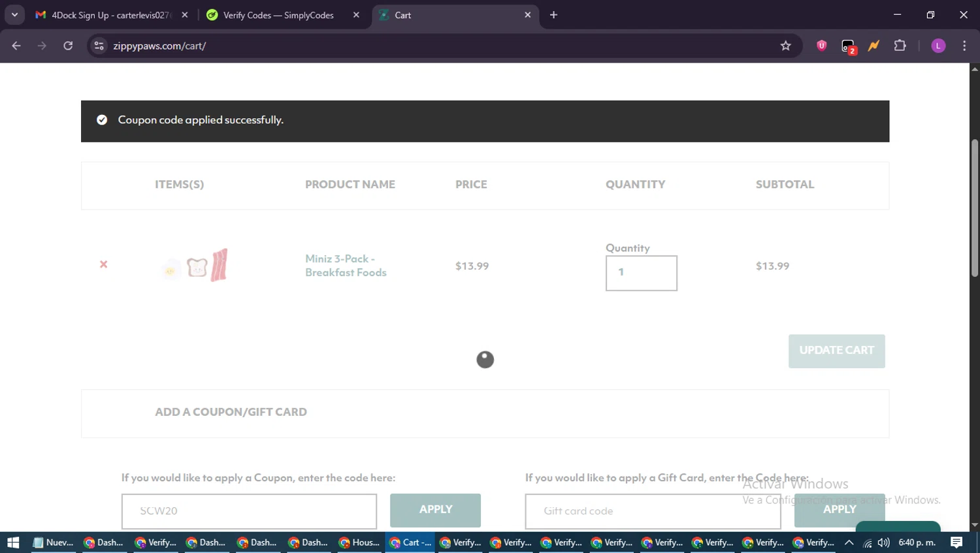Open the Miniz 3-Pack - Breakfast Foods link
Viewport: 980px width, 553px height.
tap(346, 266)
